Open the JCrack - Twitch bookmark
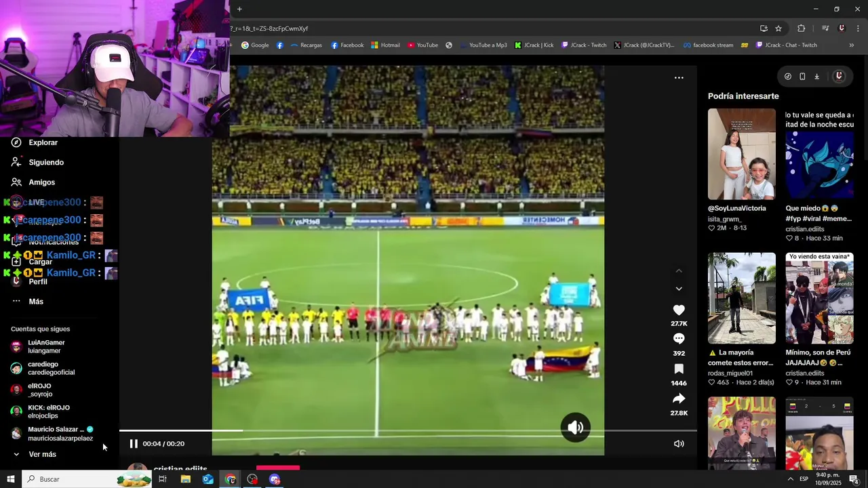The height and width of the screenshot is (488, 868). [584, 45]
